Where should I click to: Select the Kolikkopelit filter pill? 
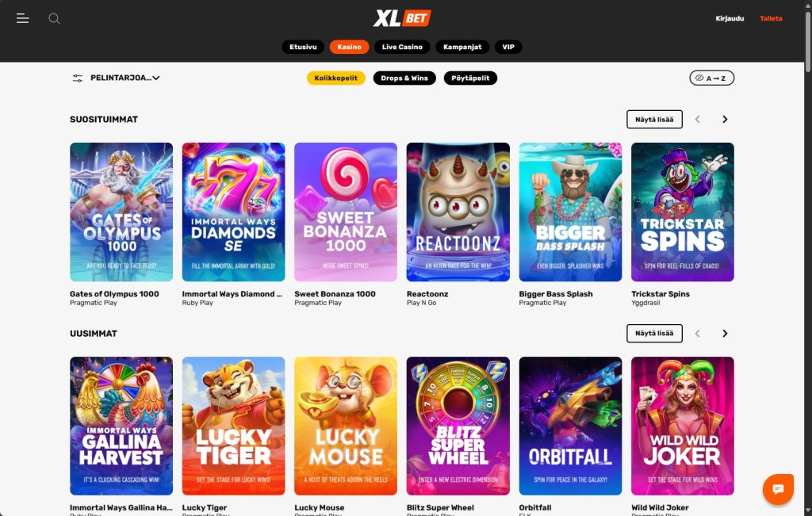click(336, 78)
